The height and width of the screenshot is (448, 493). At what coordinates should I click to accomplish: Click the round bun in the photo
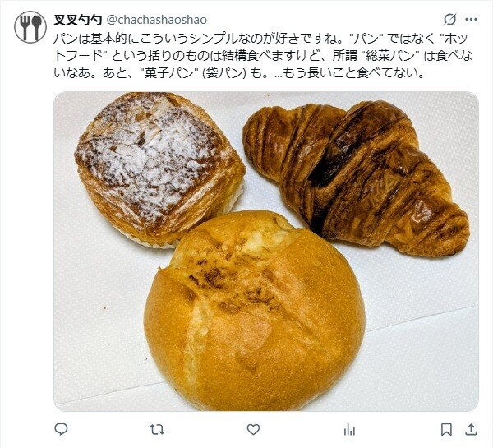[x=255, y=312]
